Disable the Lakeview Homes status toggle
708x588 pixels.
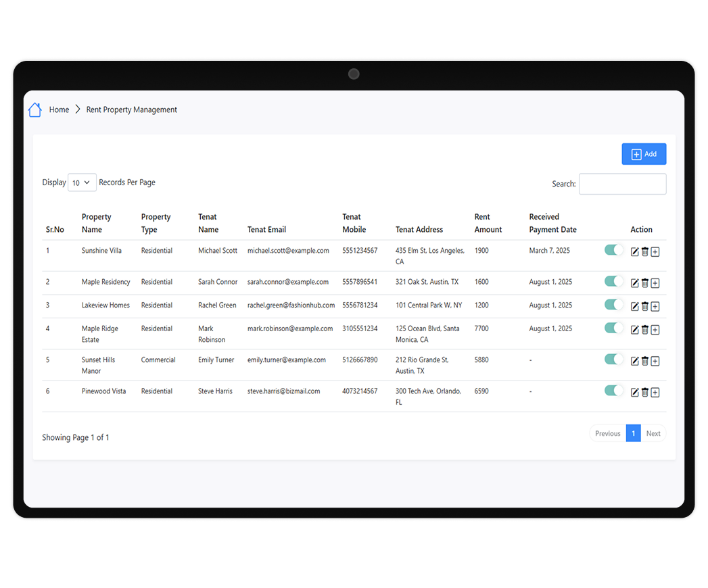613,304
